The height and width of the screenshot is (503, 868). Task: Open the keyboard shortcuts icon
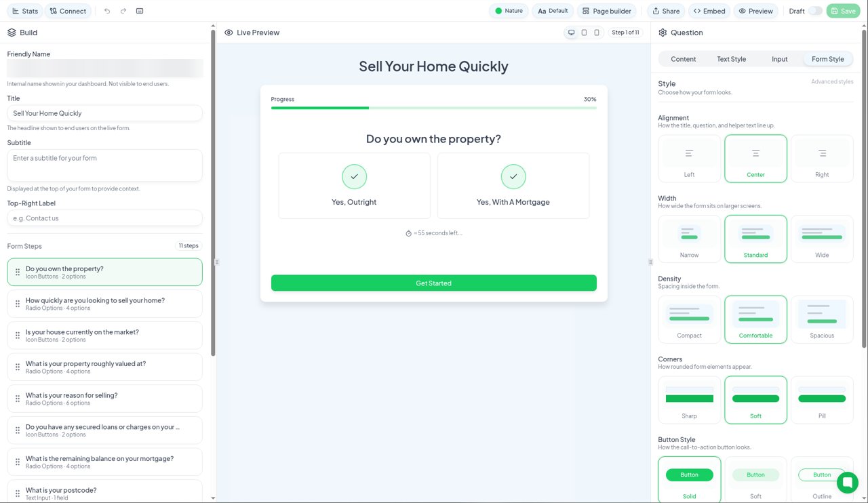coord(140,11)
